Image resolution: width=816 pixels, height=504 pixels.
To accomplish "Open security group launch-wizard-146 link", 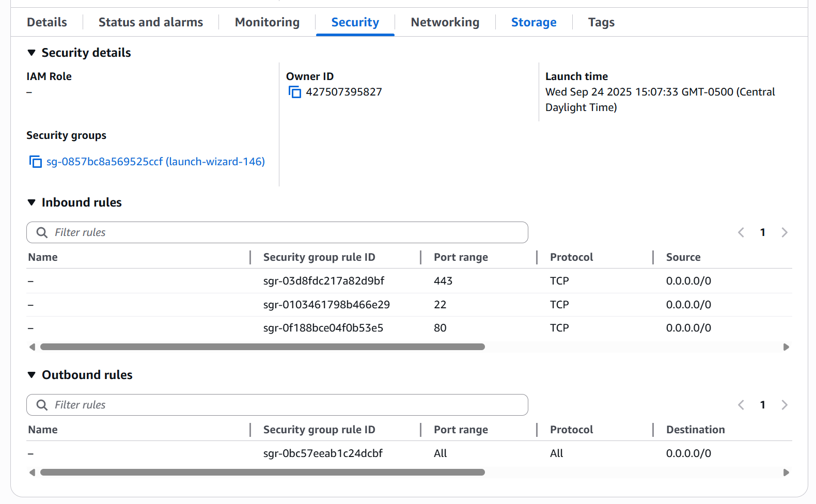I will pos(155,162).
